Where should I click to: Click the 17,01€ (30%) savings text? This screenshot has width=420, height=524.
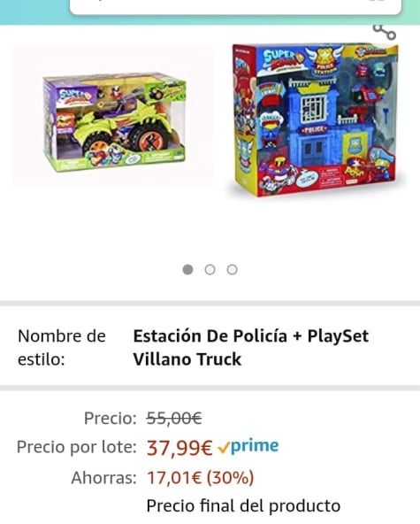(x=201, y=478)
